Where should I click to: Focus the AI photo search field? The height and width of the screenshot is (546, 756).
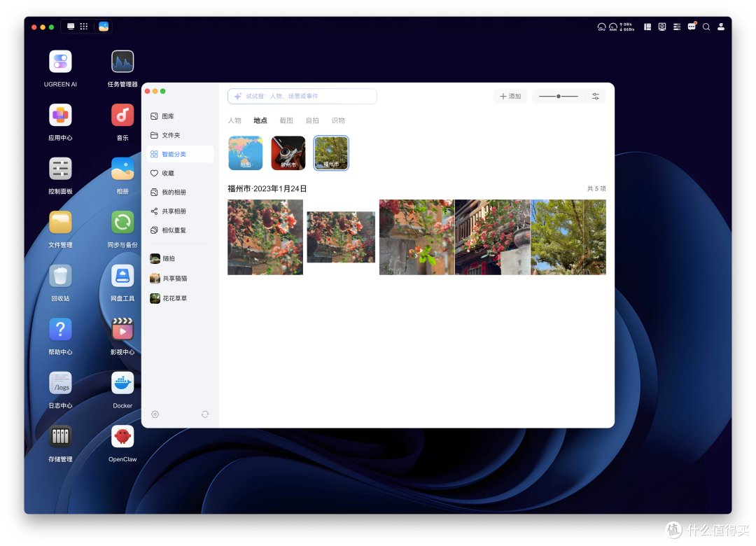(302, 97)
